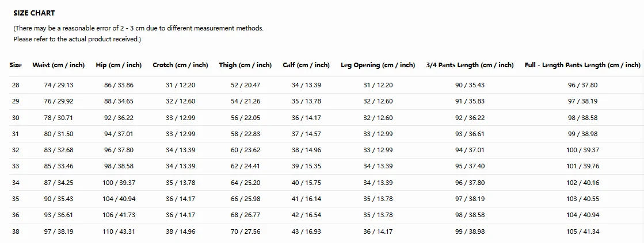Select 3/4 length value 96 / 37.80

(470, 182)
